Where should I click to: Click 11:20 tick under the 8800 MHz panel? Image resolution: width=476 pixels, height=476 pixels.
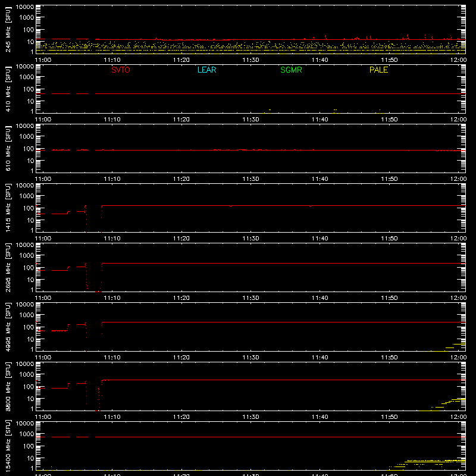click(x=181, y=417)
